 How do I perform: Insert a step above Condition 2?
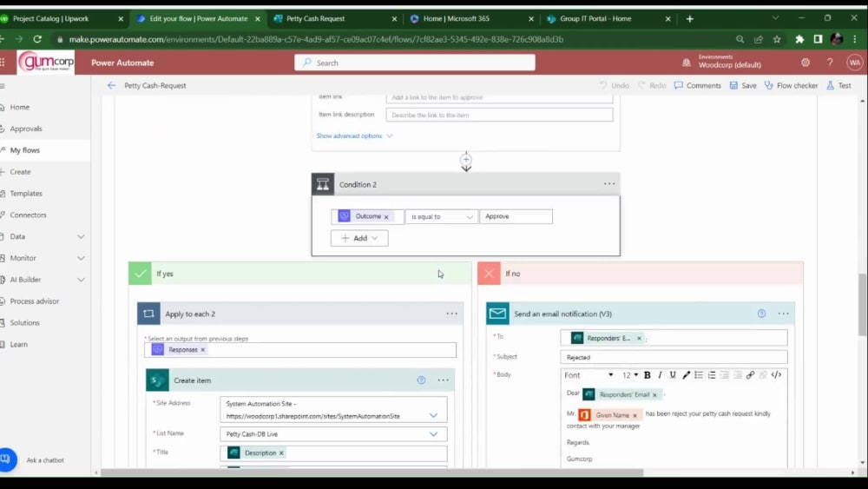(x=466, y=160)
